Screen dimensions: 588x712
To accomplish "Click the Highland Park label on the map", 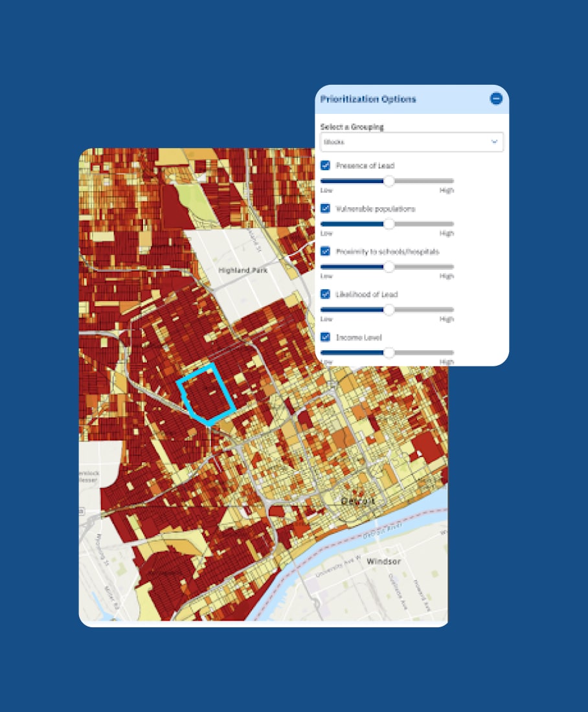I will click(243, 270).
